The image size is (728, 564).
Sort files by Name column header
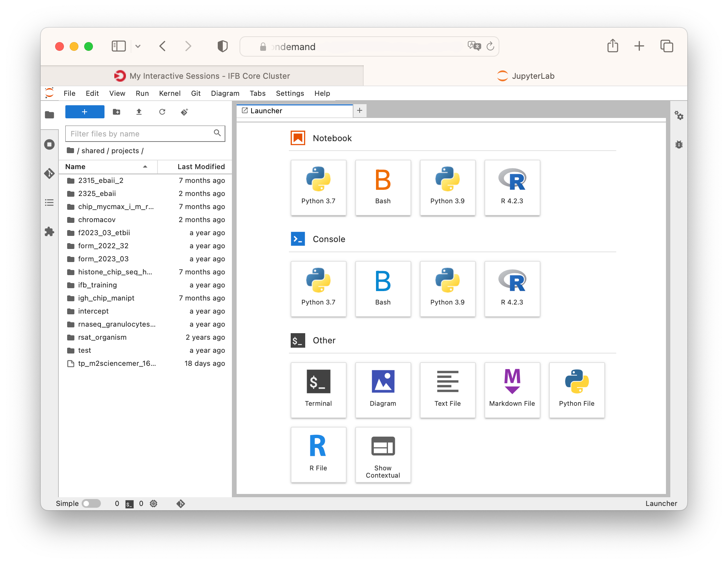(108, 167)
